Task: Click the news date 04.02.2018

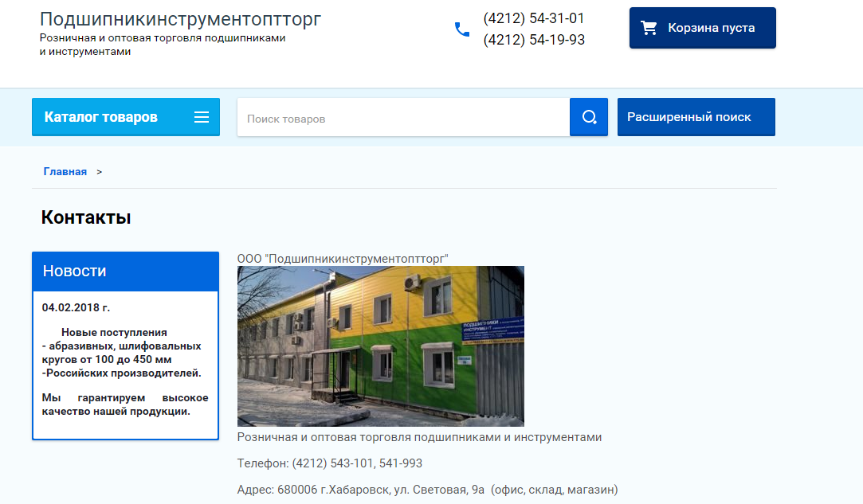Action: [76, 307]
